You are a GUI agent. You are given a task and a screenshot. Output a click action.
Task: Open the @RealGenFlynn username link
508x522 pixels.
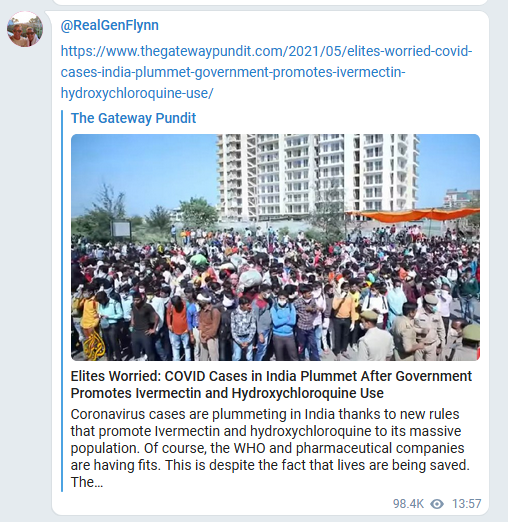tap(110, 25)
